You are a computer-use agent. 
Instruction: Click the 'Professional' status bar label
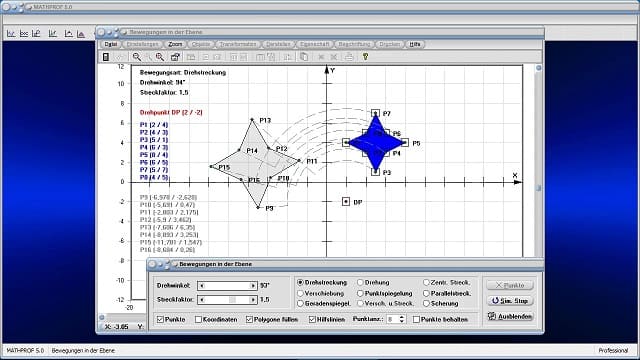(613, 351)
